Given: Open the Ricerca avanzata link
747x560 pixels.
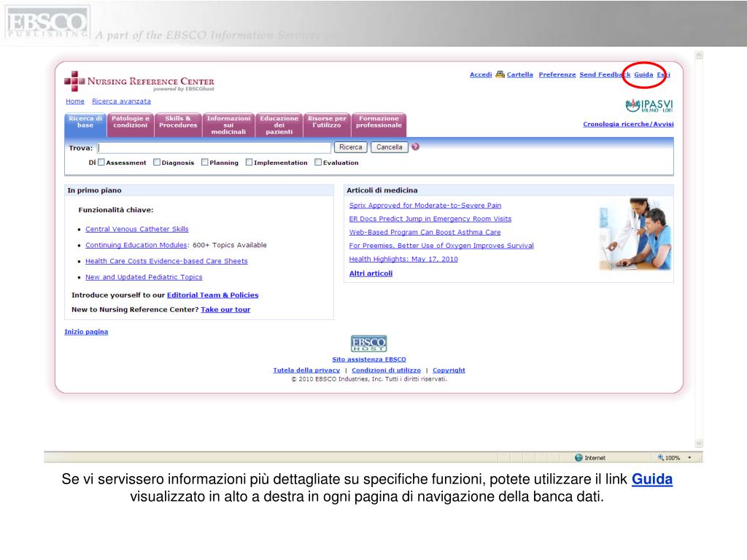Looking at the screenshot, I should pyautogui.click(x=122, y=101).
